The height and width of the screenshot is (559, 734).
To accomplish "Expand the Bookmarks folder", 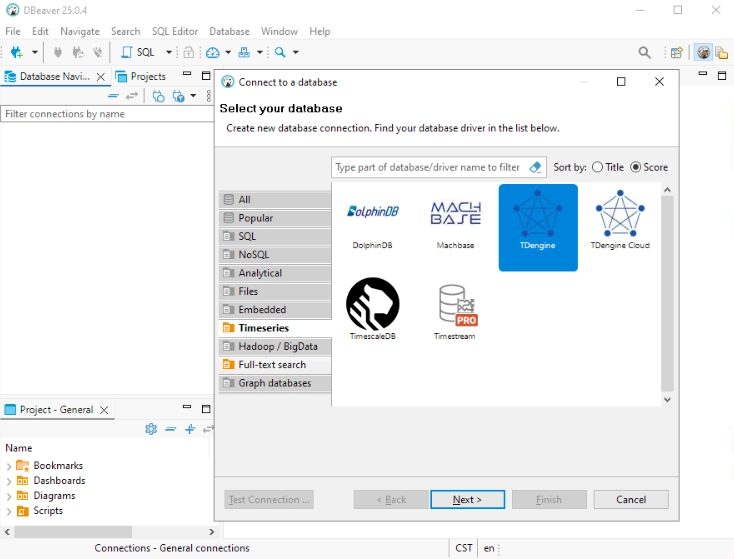I will tap(9, 466).
